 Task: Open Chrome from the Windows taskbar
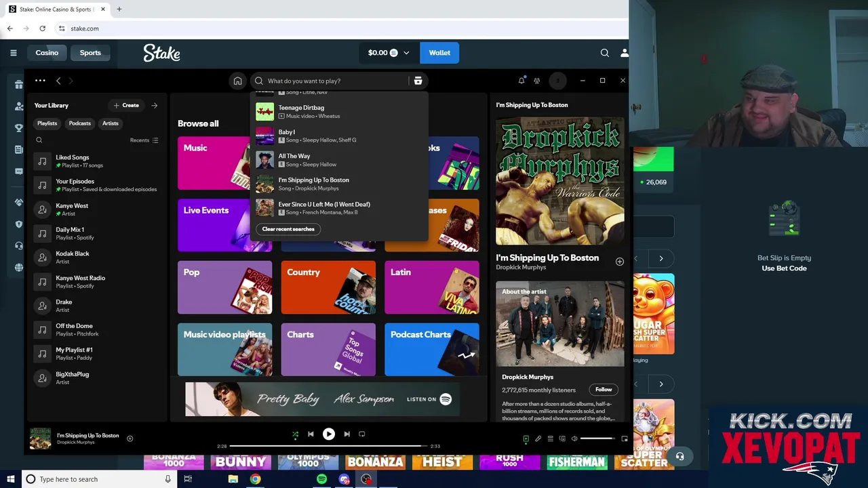pos(255,479)
